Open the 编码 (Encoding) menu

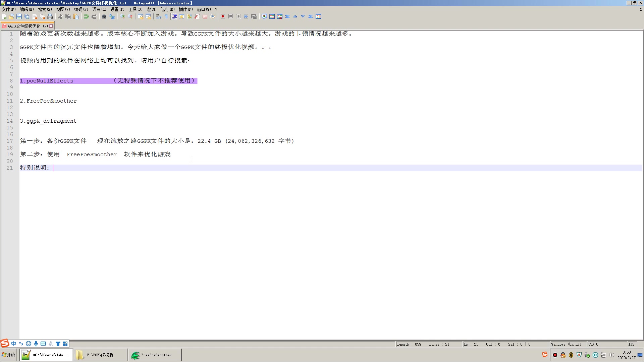tap(81, 9)
